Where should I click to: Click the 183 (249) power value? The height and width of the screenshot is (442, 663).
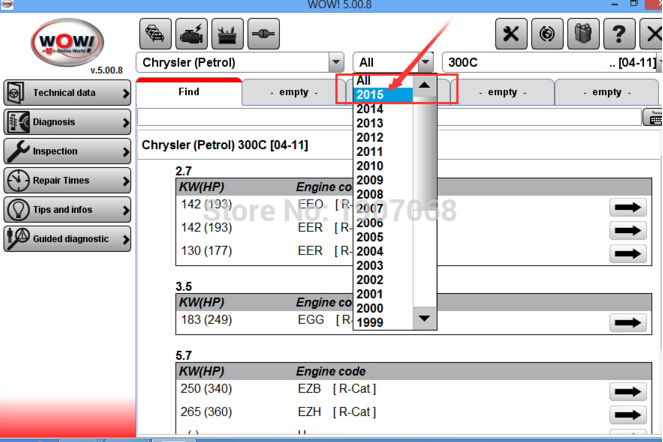tap(206, 320)
